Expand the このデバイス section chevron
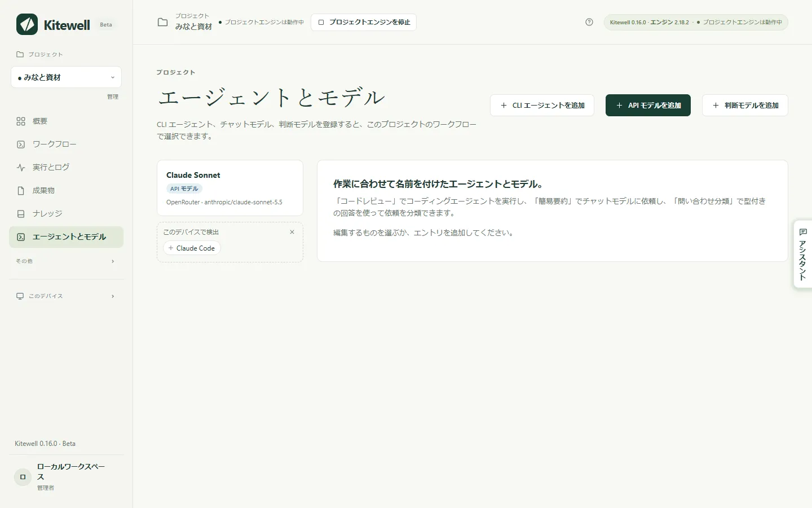 (x=113, y=296)
